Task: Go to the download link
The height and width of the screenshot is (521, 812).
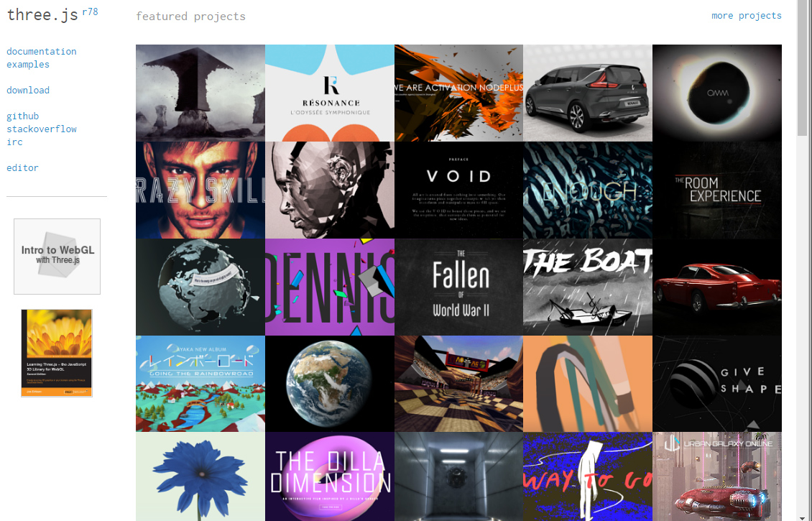Action: coord(28,90)
